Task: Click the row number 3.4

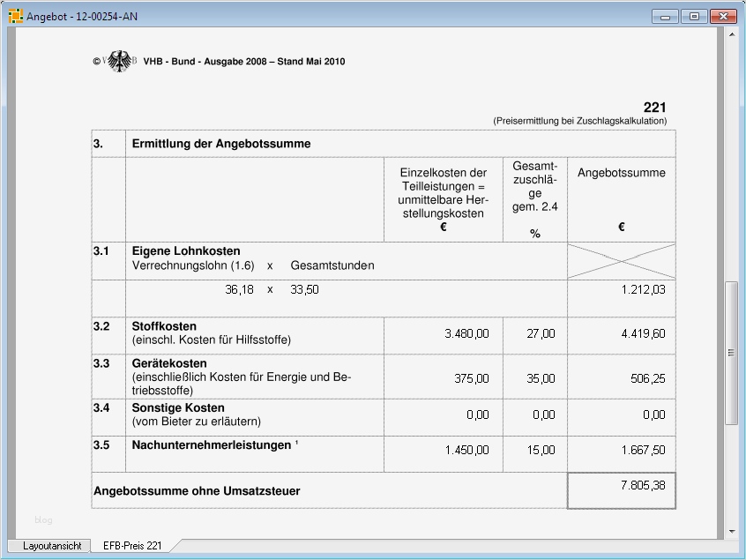Action: pyautogui.click(x=101, y=407)
